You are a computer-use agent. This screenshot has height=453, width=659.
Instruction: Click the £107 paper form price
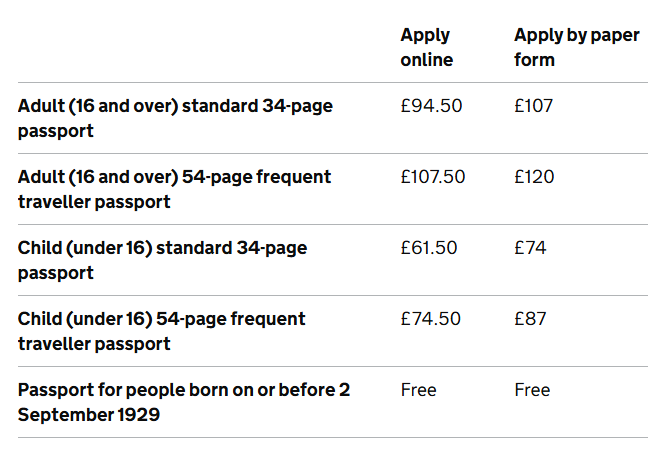click(533, 106)
